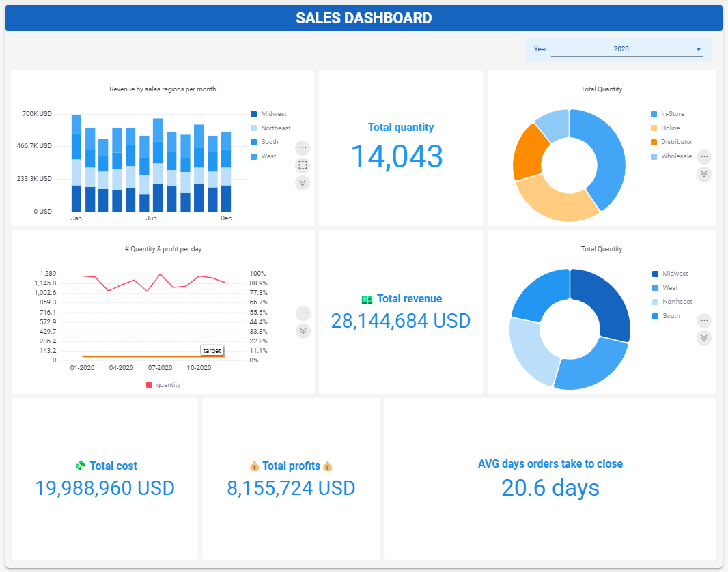
Task: Click the green cash icon beside Total cost
Action: (81, 466)
